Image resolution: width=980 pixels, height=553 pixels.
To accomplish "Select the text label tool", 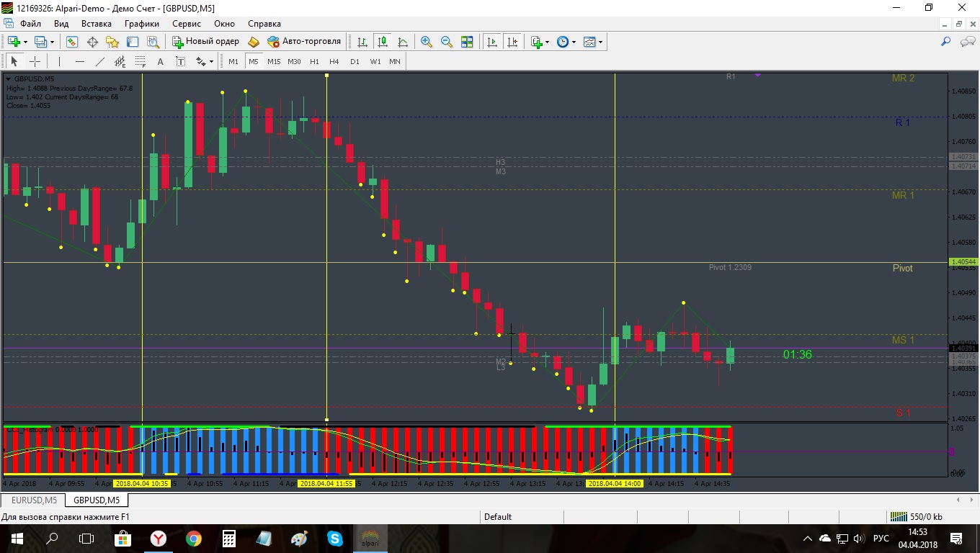I will click(x=180, y=61).
